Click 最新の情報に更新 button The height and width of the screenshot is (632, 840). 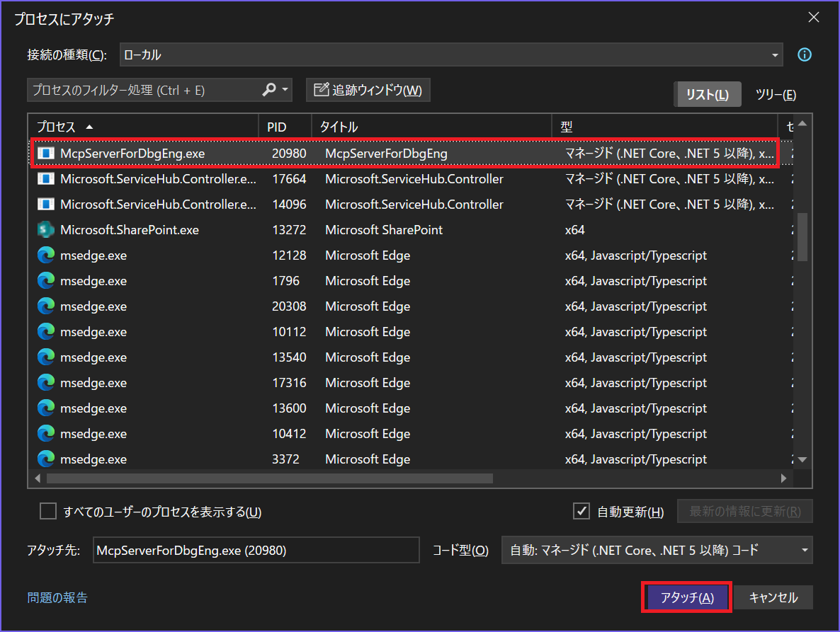pos(744,511)
